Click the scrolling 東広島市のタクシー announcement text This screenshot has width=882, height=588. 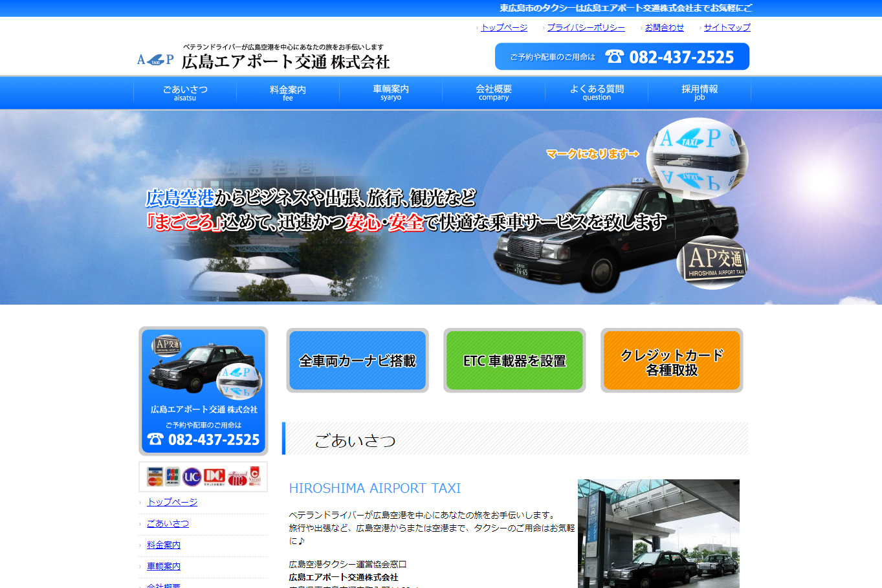[626, 8]
